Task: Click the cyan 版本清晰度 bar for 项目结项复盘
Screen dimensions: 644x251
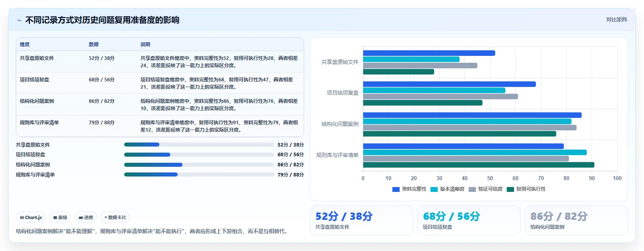Action: 434,90
